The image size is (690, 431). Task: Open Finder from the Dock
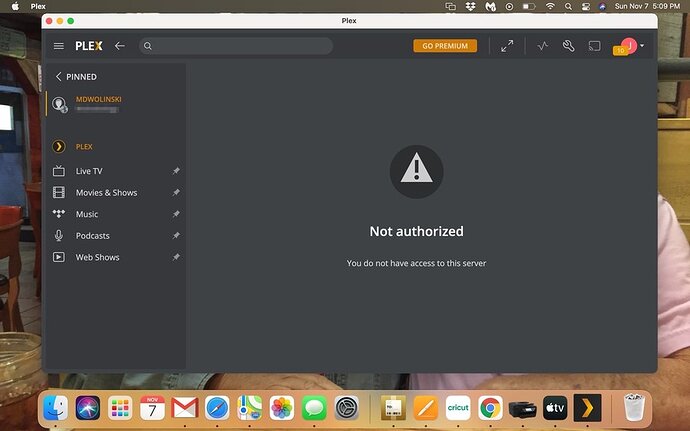click(x=55, y=408)
